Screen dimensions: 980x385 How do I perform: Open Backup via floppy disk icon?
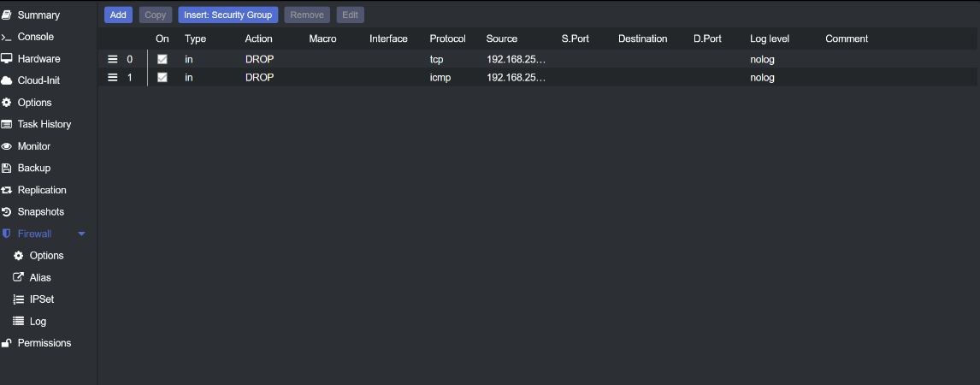pos(7,169)
